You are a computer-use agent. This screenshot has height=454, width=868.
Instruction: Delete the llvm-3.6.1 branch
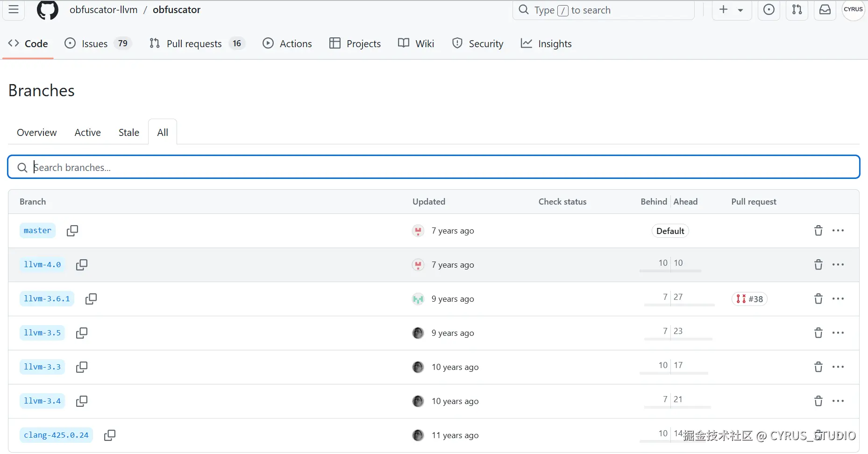coord(818,299)
